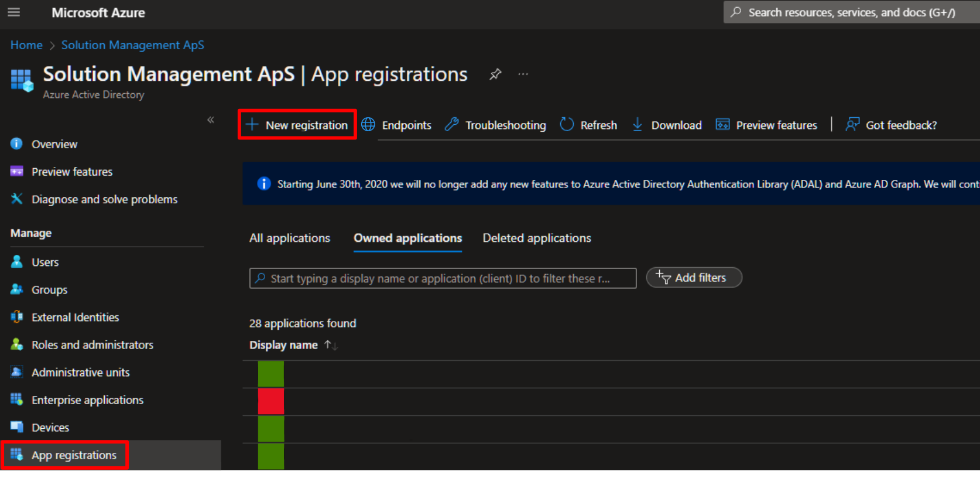Select App registrations in sidebar
Screen dimensions: 980x478
tap(74, 455)
